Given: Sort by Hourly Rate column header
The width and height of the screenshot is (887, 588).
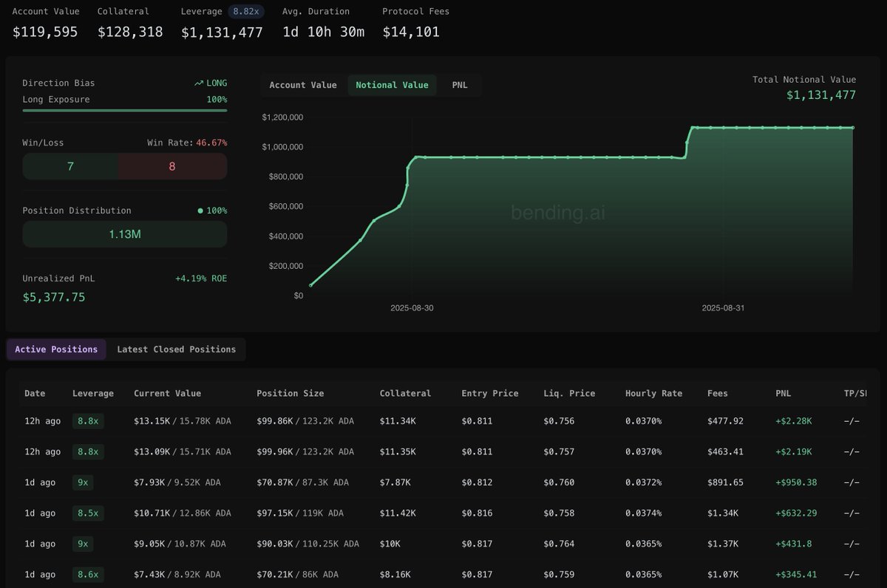Looking at the screenshot, I should point(653,393).
